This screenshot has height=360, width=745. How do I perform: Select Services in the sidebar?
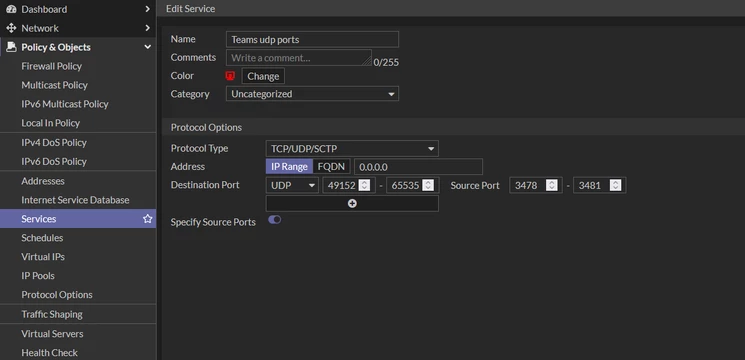pyautogui.click(x=78, y=219)
